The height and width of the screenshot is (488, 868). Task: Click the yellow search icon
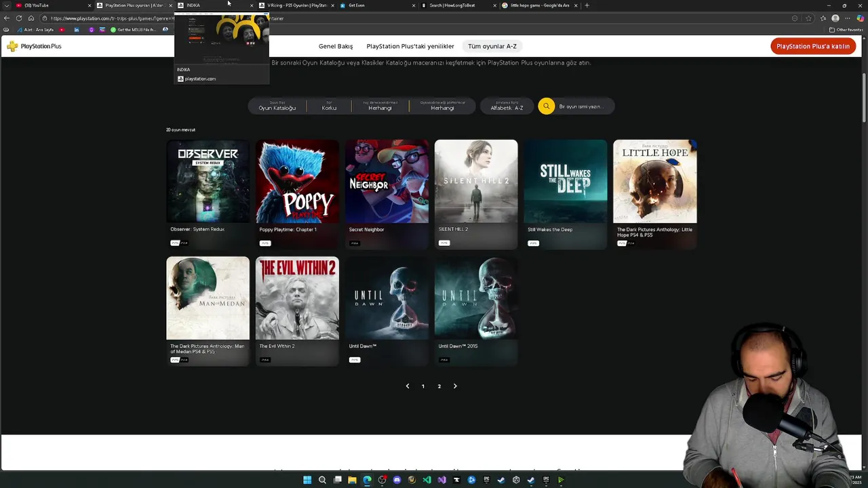pos(546,106)
